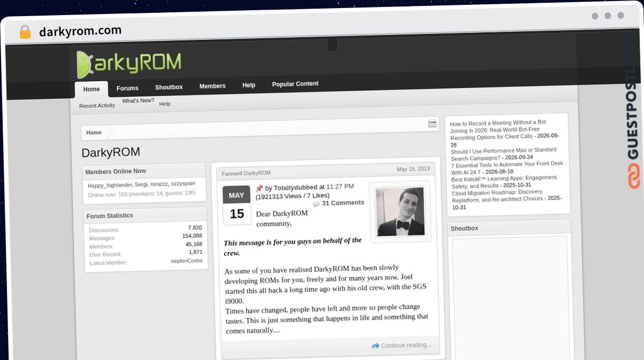The width and height of the screenshot is (644, 360).
Task: Open the Best Kids Learning Apps article
Action: coord(504,182)
